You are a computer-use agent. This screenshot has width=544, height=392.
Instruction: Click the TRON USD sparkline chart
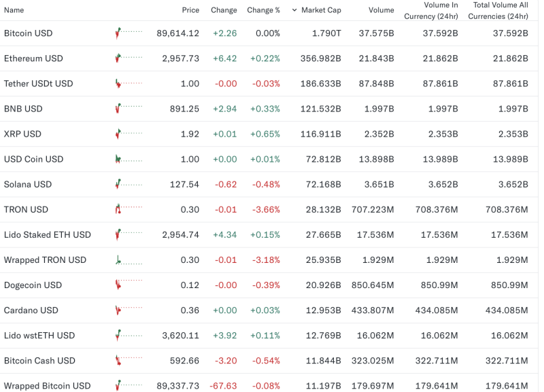pyautogui.click(x=128, y=209)
